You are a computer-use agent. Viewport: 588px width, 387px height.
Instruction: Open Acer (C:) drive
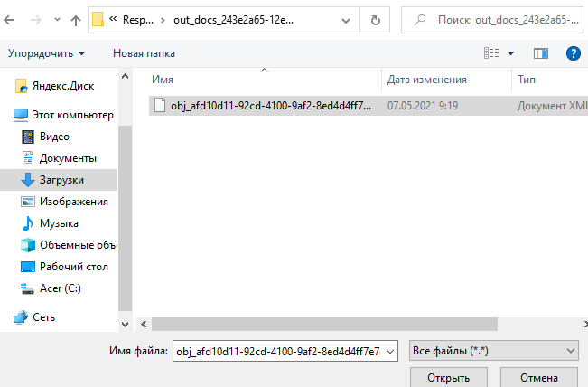pos(60,288)
